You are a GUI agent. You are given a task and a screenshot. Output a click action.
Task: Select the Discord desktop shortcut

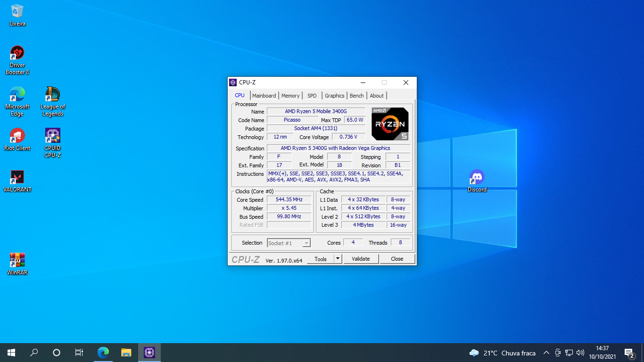coord(477,181)
